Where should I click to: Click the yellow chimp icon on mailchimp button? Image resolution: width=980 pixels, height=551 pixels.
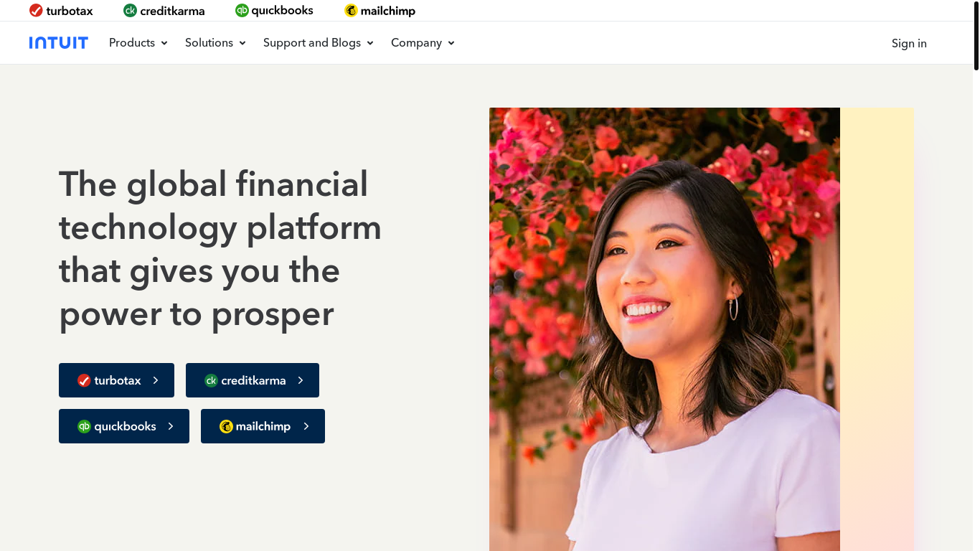(x=226, y=426)
